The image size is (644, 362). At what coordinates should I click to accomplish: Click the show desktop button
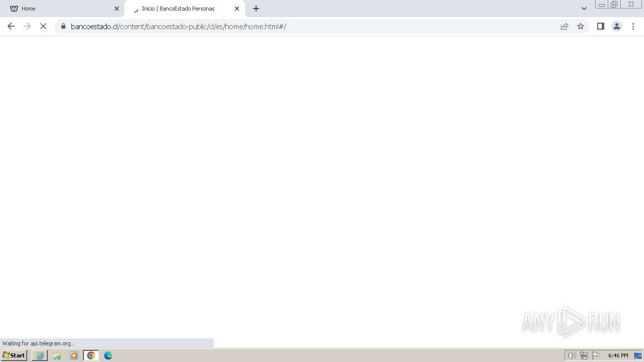coord(638,355)
